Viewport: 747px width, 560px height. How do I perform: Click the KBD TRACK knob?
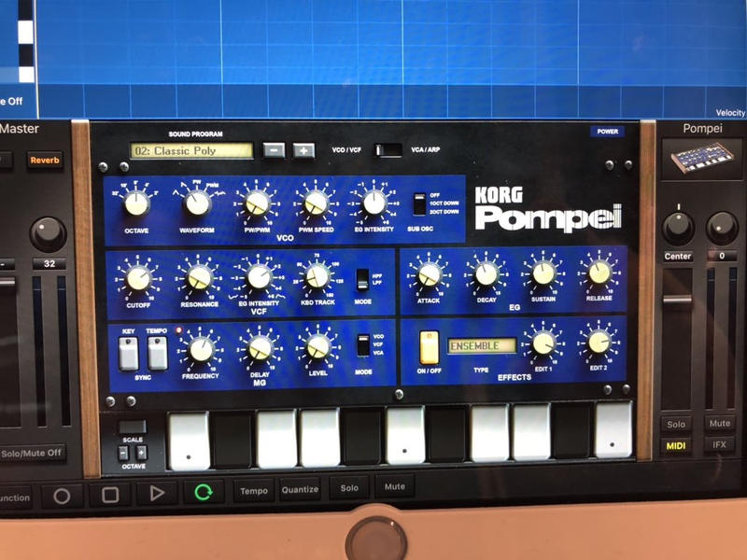pos(317,276)
